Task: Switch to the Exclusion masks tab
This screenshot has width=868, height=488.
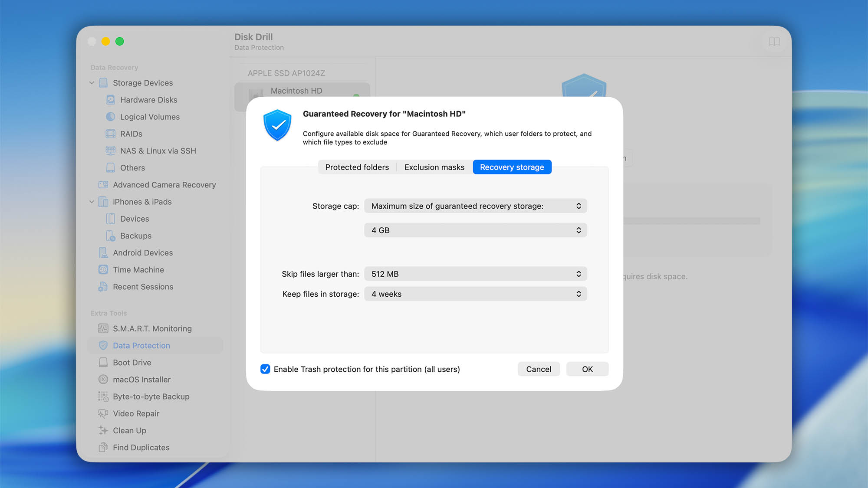Action: click(x=434, y=167)
